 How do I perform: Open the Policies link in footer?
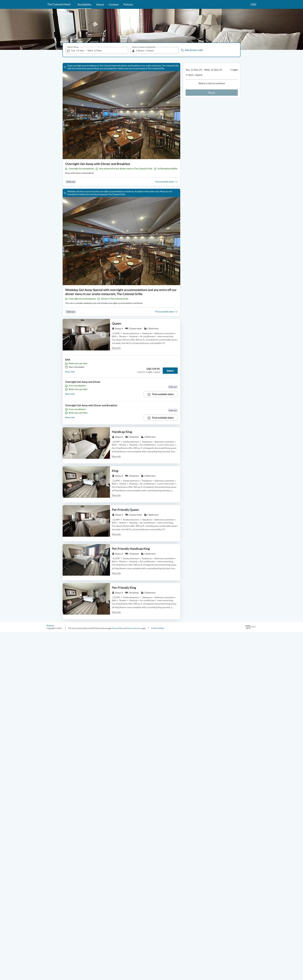50,625
